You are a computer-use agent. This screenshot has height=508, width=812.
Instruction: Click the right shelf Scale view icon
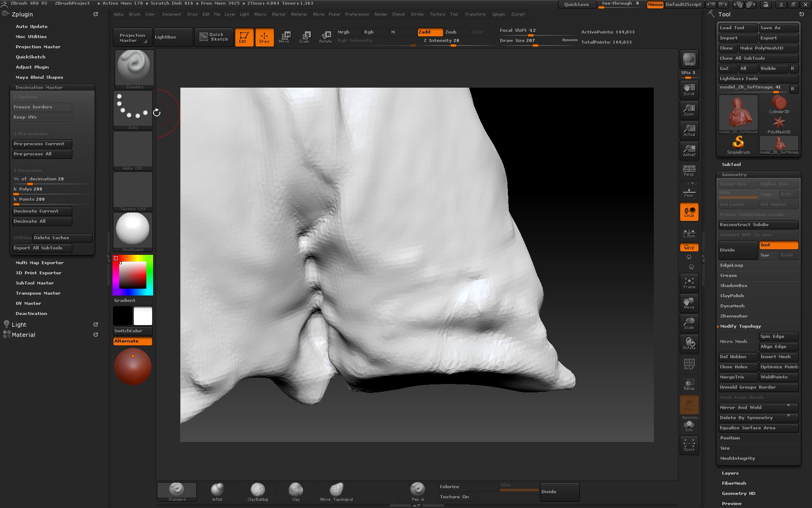689,323
